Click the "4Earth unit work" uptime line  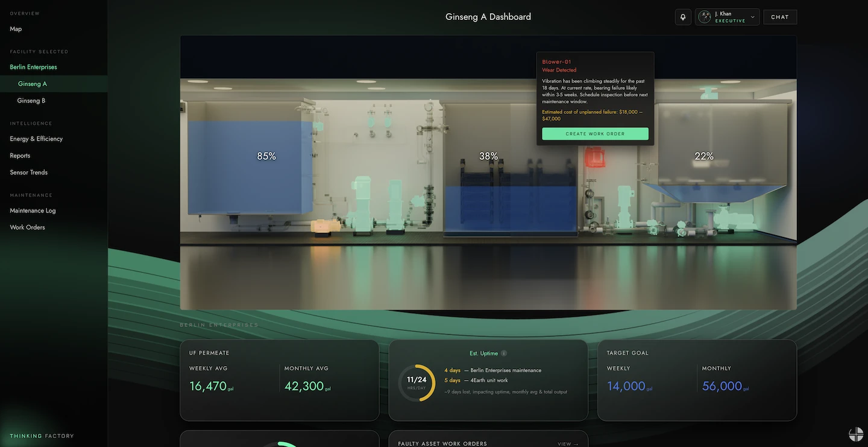pos(476,381)
